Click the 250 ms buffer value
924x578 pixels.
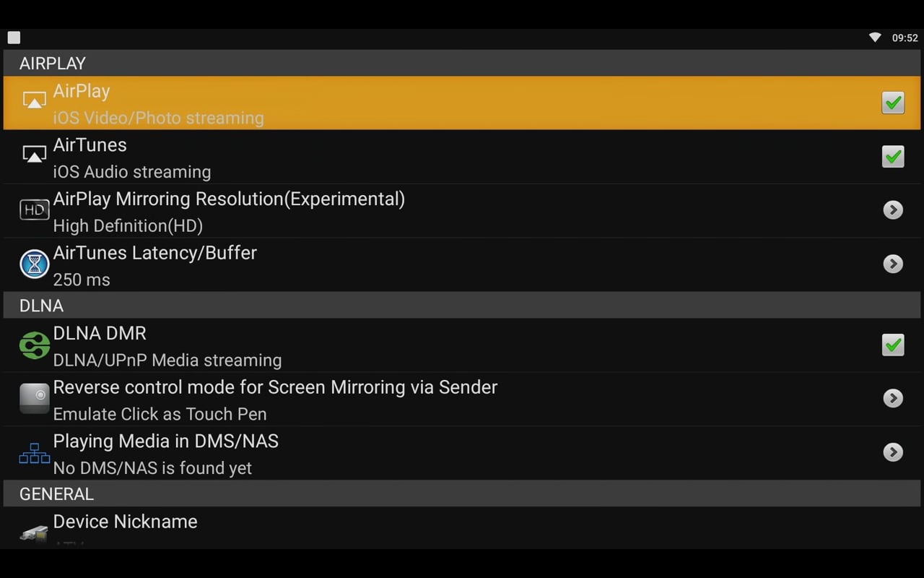[x=82, y=280]
